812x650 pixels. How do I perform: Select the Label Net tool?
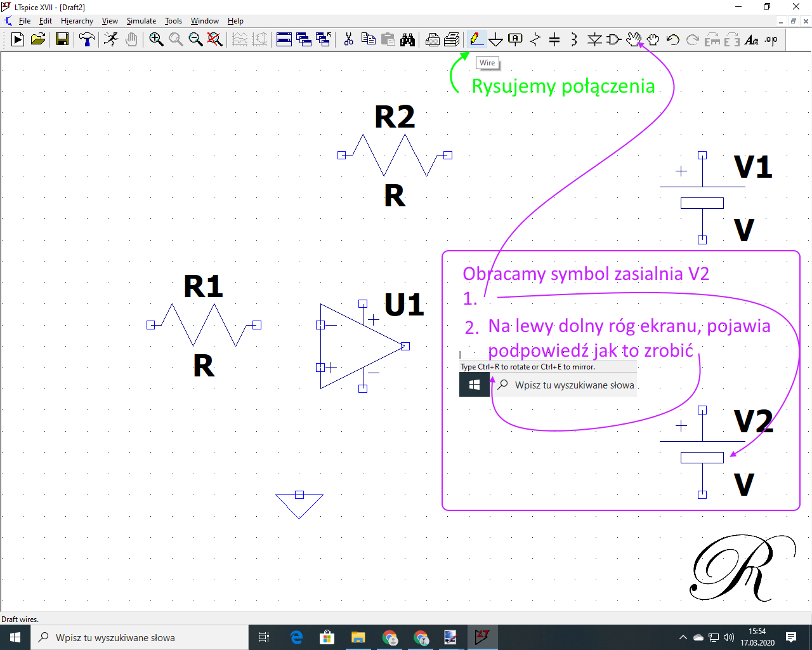coord(515,39)
